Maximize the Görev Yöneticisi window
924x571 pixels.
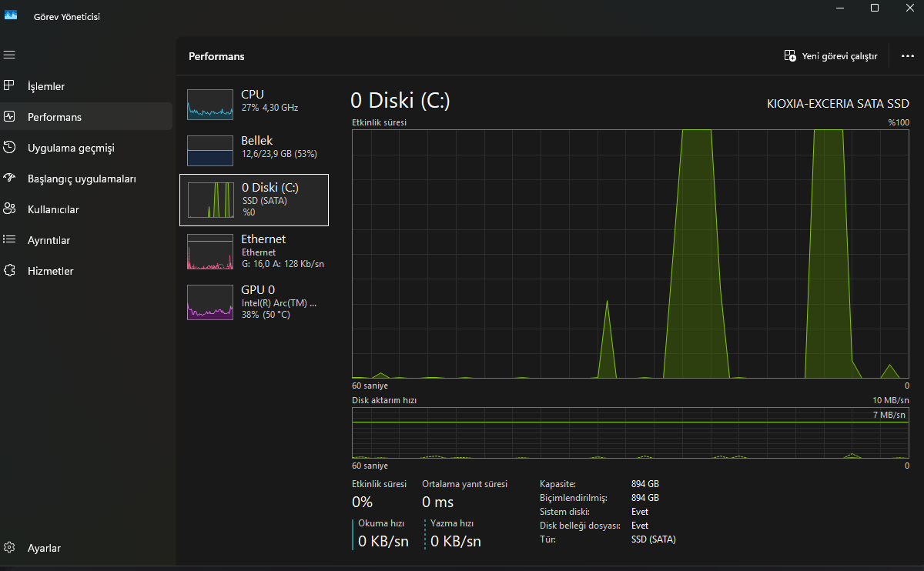point(875,8)
